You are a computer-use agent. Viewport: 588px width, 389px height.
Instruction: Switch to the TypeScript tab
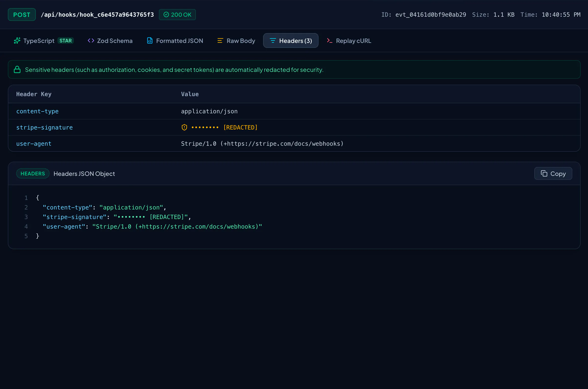coord(44,41)
